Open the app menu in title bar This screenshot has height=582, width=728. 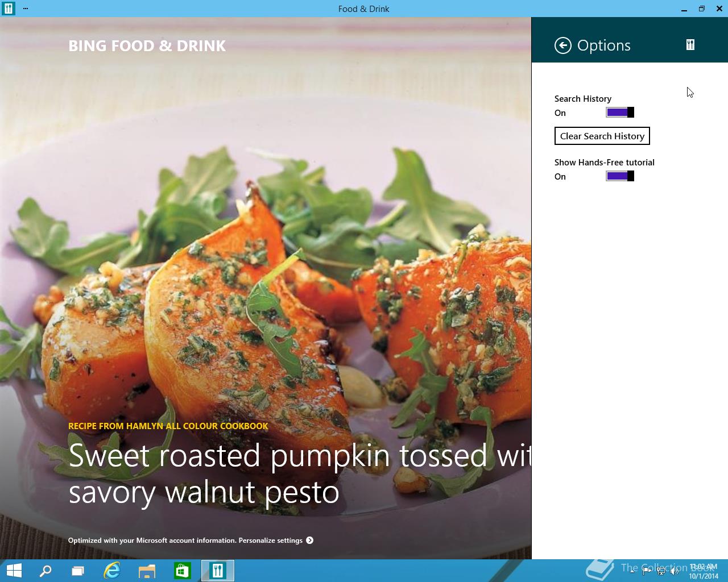tap(8, 9)
